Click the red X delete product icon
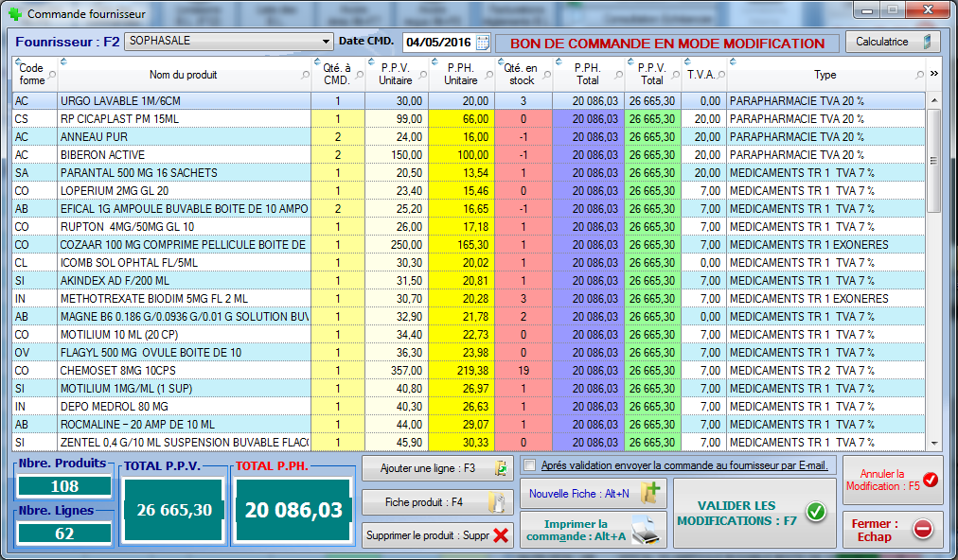 501,535
